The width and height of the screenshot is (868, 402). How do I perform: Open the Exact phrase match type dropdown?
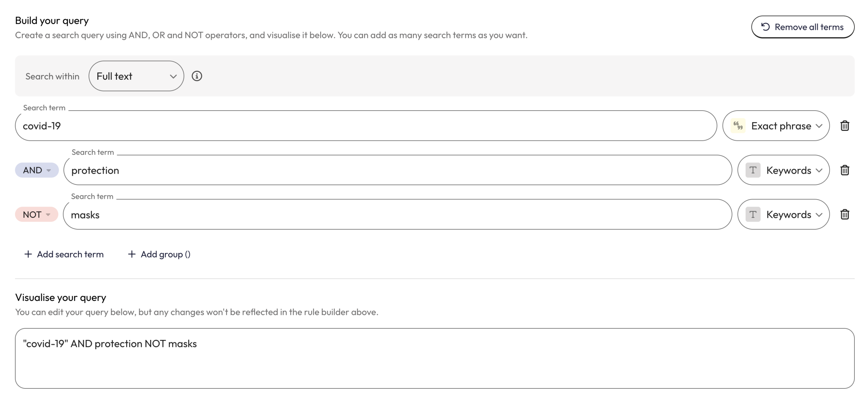click(781, 126)
